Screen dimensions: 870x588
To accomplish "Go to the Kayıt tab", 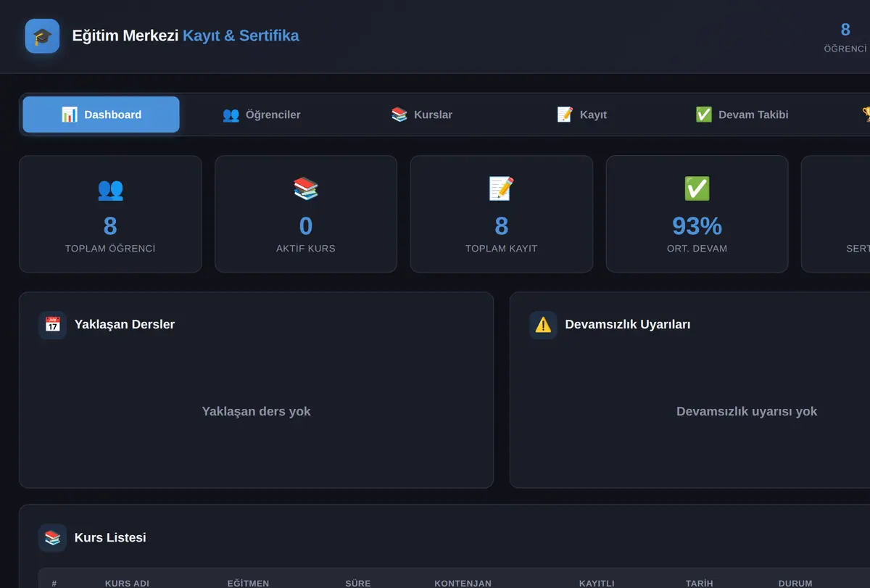I will [582, 115].
